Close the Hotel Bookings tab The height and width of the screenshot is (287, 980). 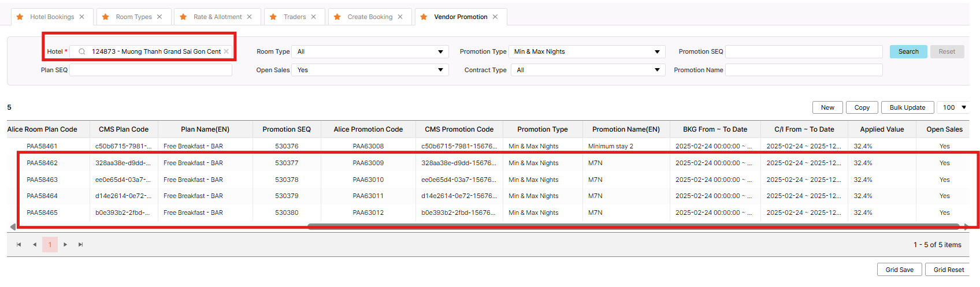pos(82,17)
